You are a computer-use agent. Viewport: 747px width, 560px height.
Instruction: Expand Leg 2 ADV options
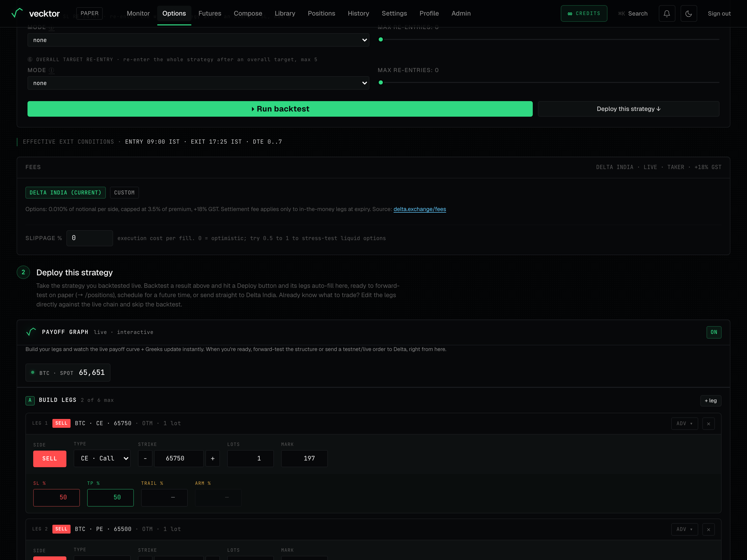coord(684,529)
